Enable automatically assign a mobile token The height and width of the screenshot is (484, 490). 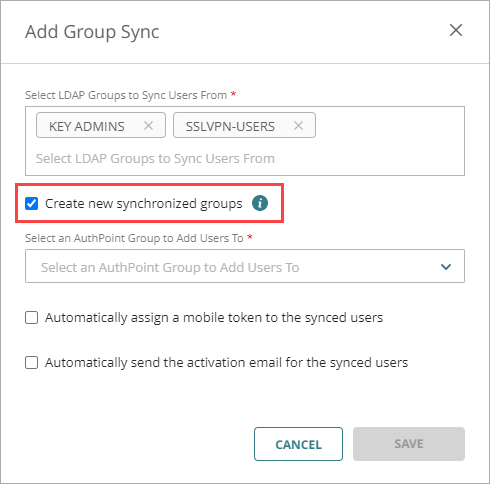pos(32,318)
